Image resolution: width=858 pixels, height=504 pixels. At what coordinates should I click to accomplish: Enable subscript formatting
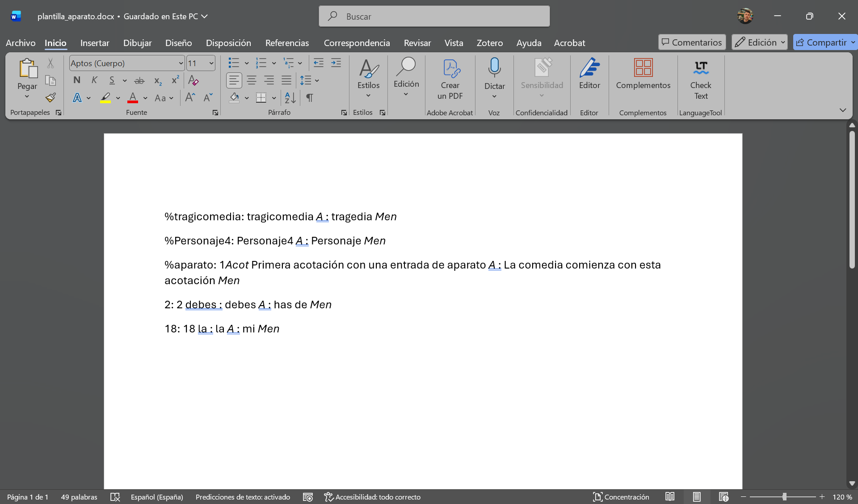click(157, 81)
